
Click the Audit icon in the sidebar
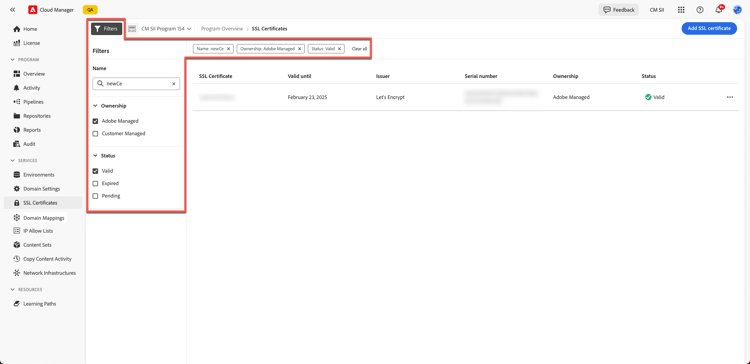tap(17, 144)
